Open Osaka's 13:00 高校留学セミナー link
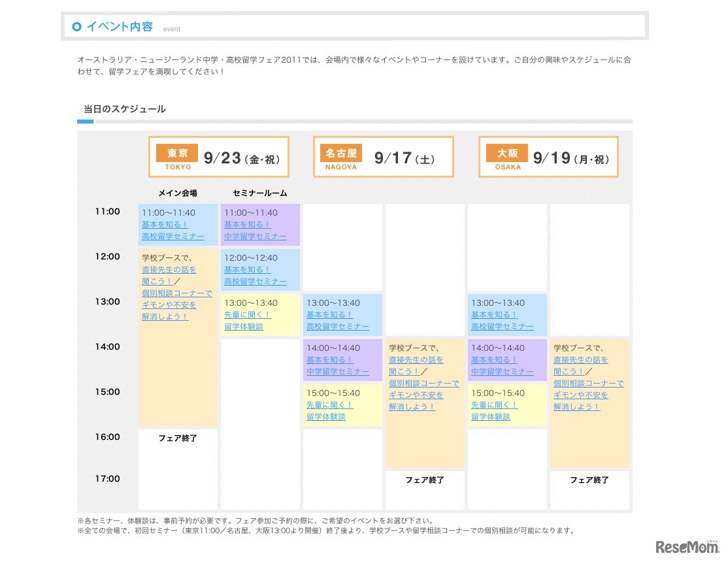728x562 pixels. (x=503, y=327)
